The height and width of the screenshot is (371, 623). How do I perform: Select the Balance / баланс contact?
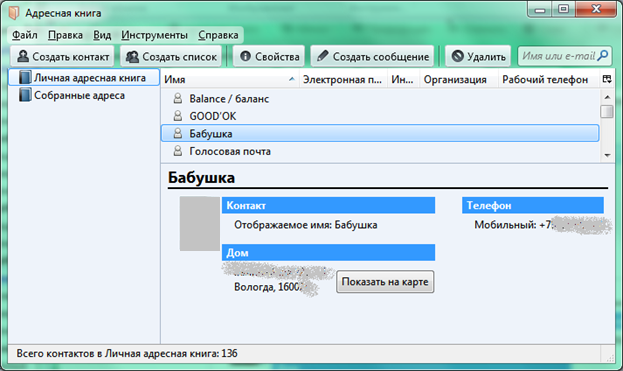point(380,99)
